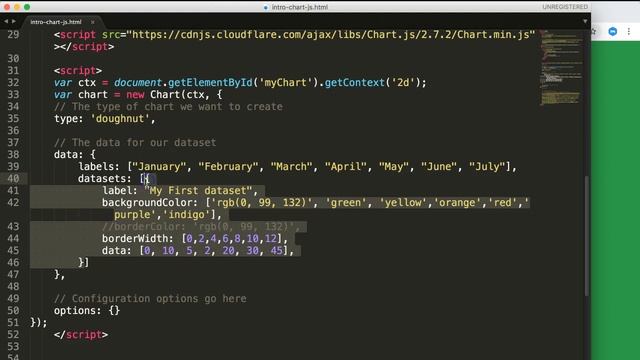Click the 'myChart' string argument
Image resolution: width=640 pixels, height=360 pixels.
pos(285,83)
